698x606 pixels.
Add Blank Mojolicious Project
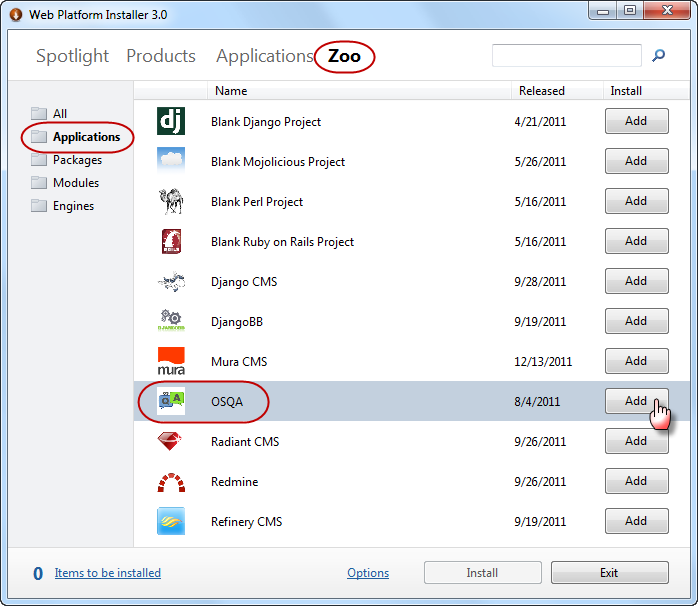tap(637, 161)
